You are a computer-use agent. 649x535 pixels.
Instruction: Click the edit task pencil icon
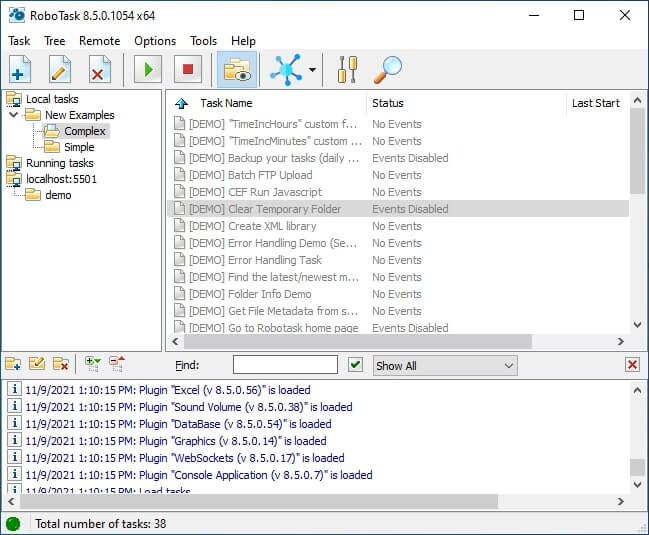(x=60, y=70)
